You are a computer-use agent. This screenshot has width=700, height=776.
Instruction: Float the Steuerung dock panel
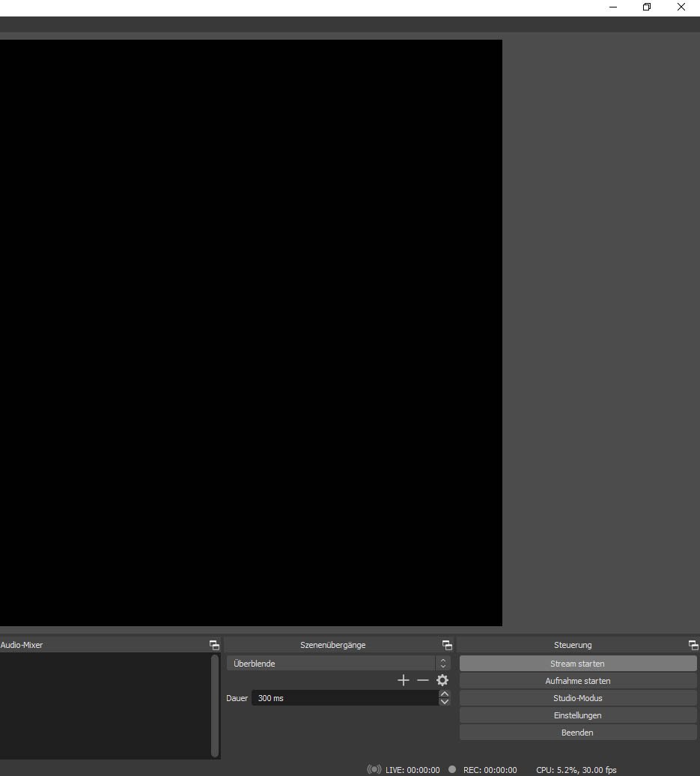(x=693, y=645)
